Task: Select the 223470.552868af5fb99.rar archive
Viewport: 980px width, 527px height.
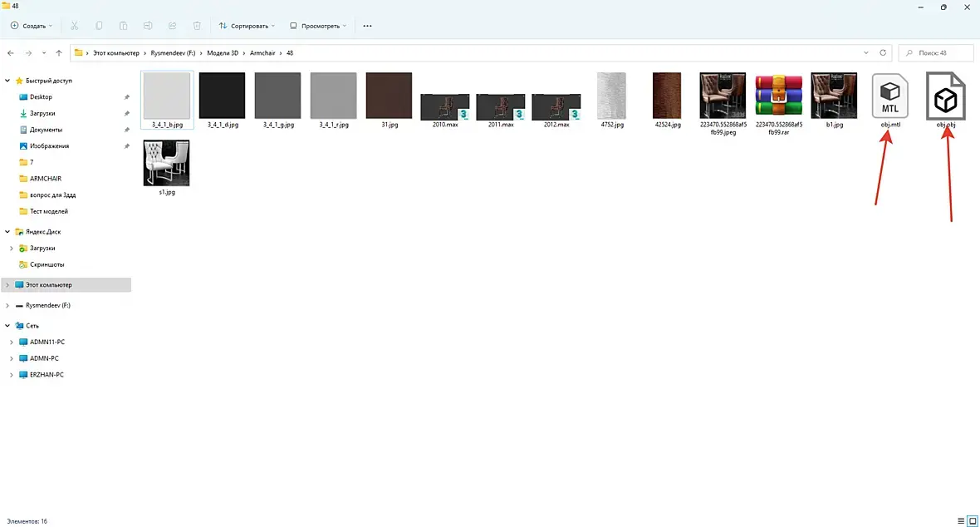Action: (779, 96)
